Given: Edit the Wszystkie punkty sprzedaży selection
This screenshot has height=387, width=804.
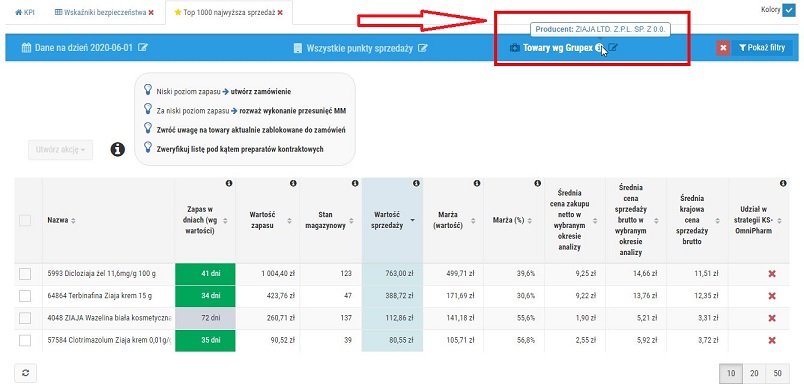Looking at the screenshot, I should pos(423,48).
